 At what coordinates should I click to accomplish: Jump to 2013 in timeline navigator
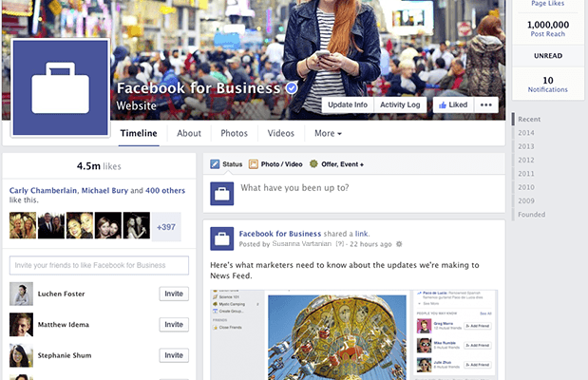tap(526, 146)
